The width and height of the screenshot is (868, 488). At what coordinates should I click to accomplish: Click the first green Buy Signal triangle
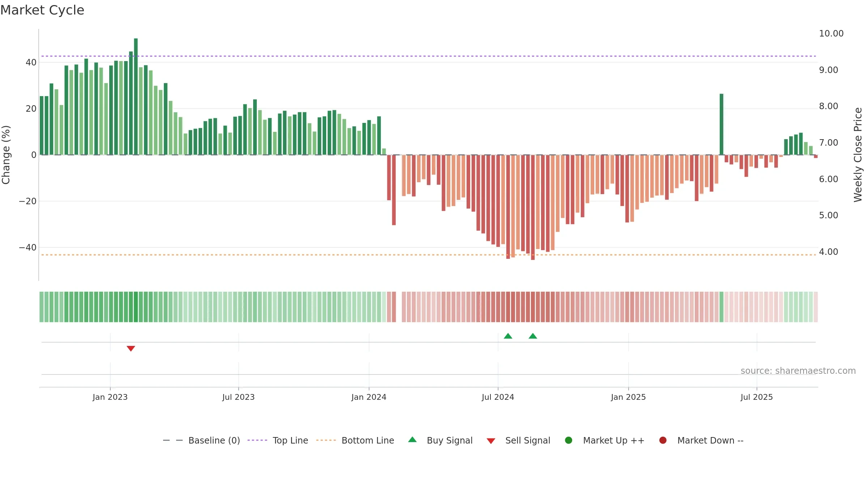click(508, 336)
